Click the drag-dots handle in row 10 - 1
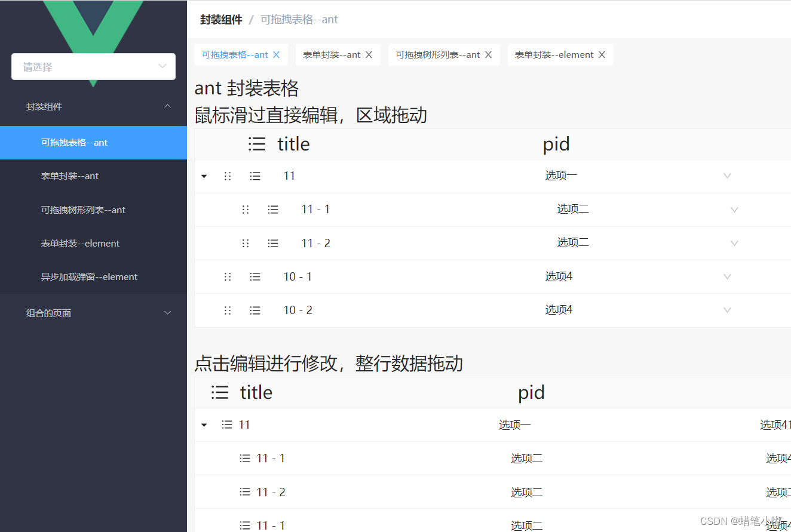Screen dimensions: 791x532 228,276
